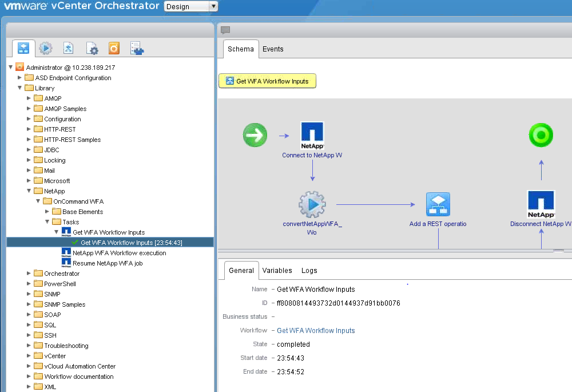Open the Get WFA Workflow Inputs workflow link

[x=316, y=330]
